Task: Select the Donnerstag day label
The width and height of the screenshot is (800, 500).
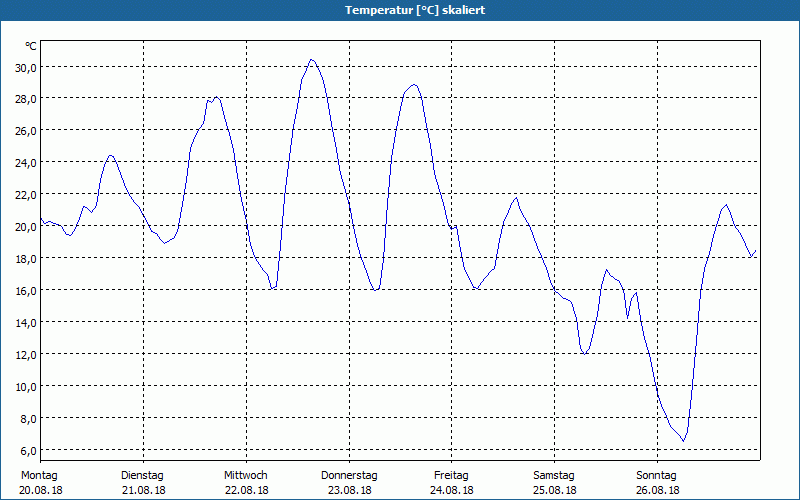Action: click(x=348, y=475)
